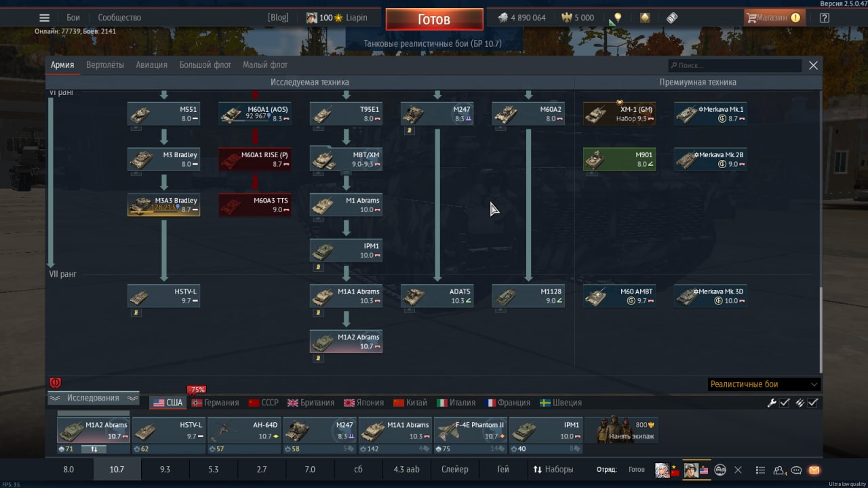Switch to Малый флот tab
Viewport: 868px width, 488px height.
[265, 65]
